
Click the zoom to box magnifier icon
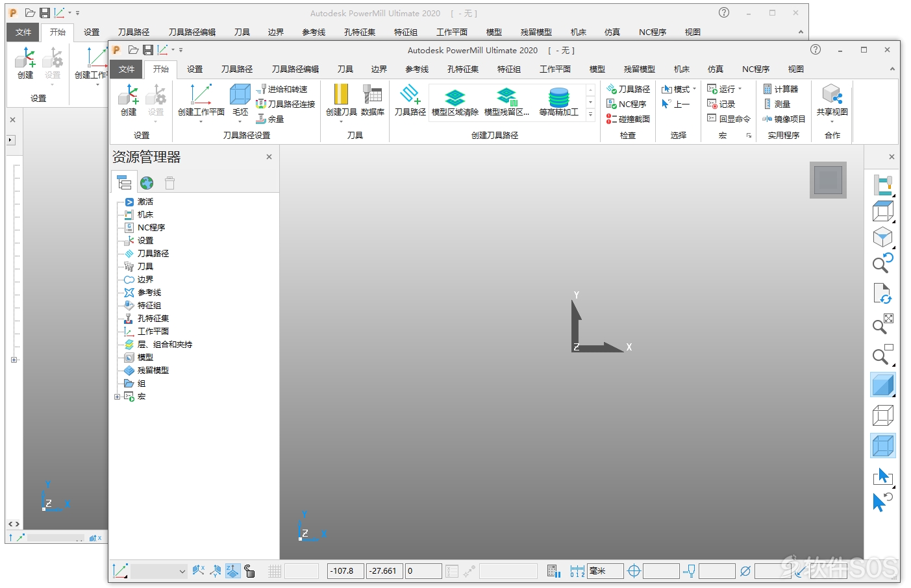882,355
